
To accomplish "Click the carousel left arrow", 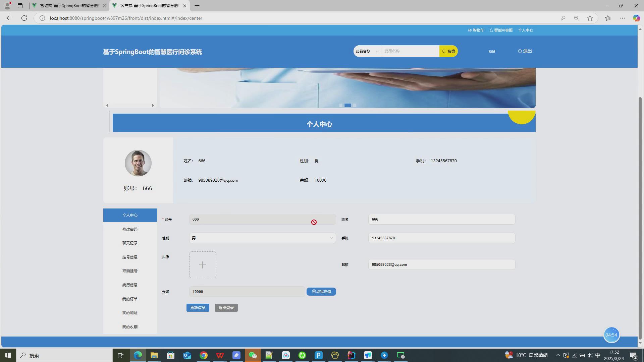I will tap(107, 106).
